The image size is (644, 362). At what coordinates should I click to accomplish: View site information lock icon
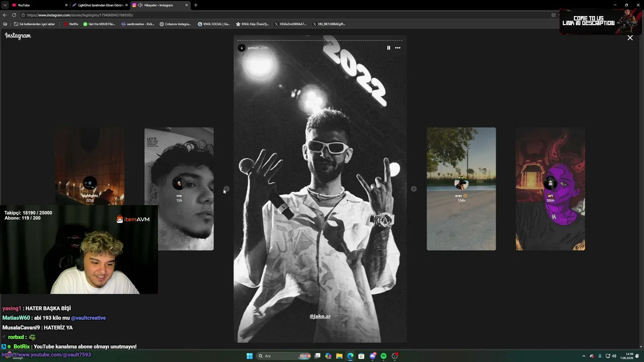(x=24, y=15)
